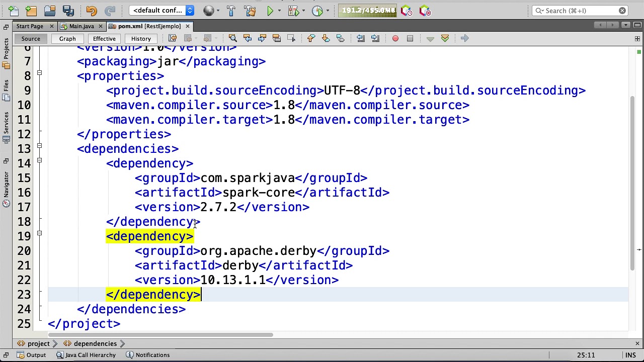Click the orange-green validate XML arrow icon

(445, 38)
